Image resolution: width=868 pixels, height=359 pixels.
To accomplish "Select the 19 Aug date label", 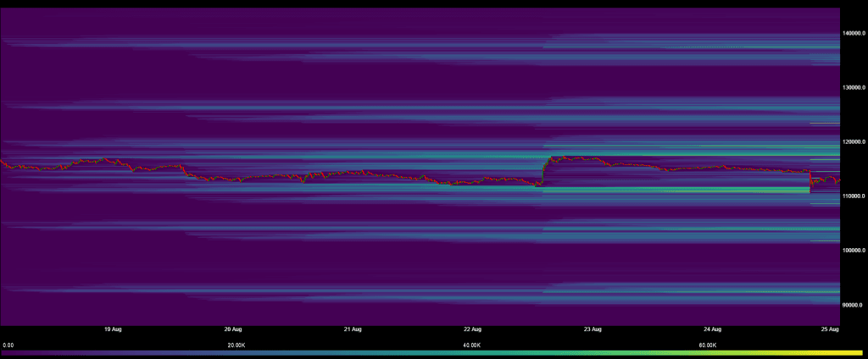I will [113, 329].
